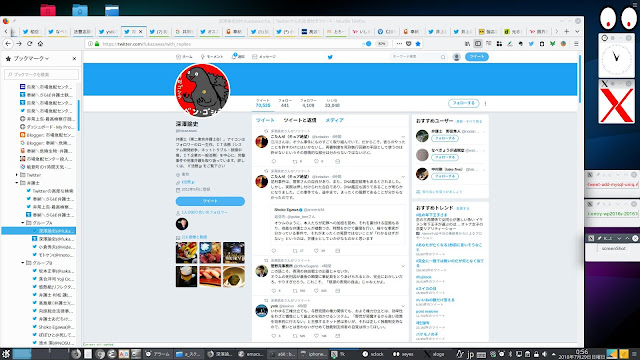
Task: Open the 80% zoom level indicator
Action: (x=382, y=44)
